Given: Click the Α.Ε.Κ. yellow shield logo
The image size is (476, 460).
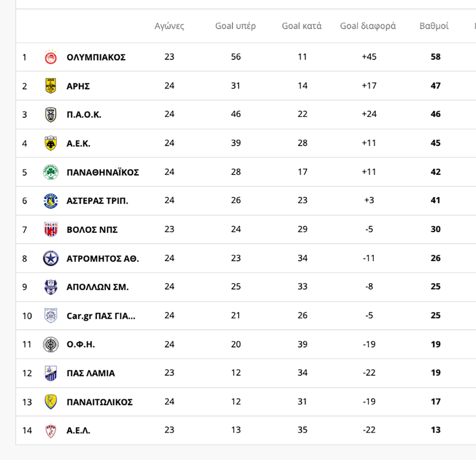Looking at the screenshot, I should point(51,143).
